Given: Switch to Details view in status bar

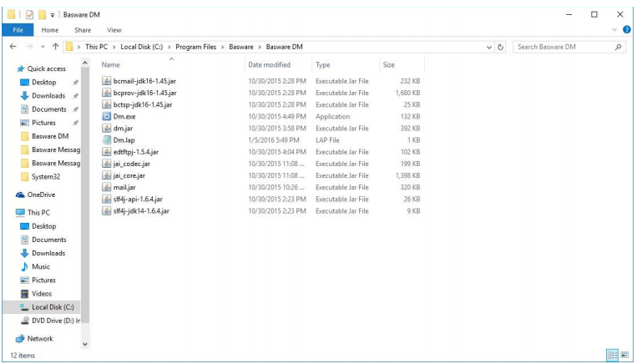Looking at the screenshot, I should 612,355.
